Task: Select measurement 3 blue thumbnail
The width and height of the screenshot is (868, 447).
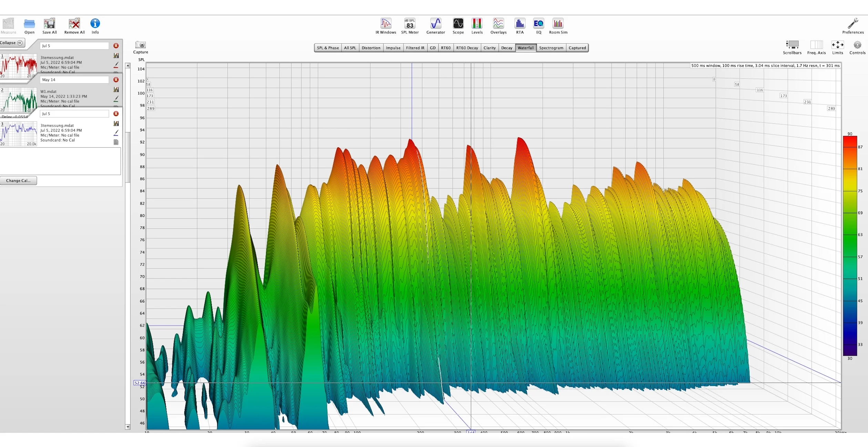Action: 19,133
